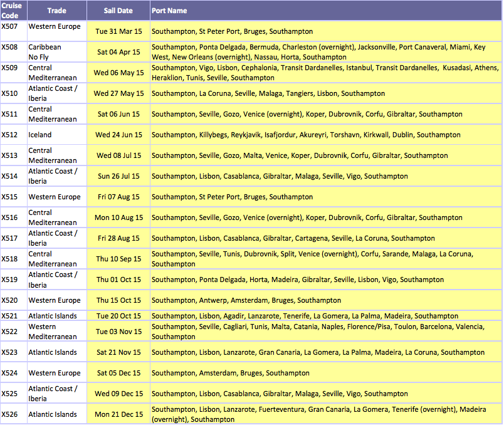Click cruise code X512 cell
The height and width of the screenshot is (425, 504).
pyautogui.click(x=13, y=135)
